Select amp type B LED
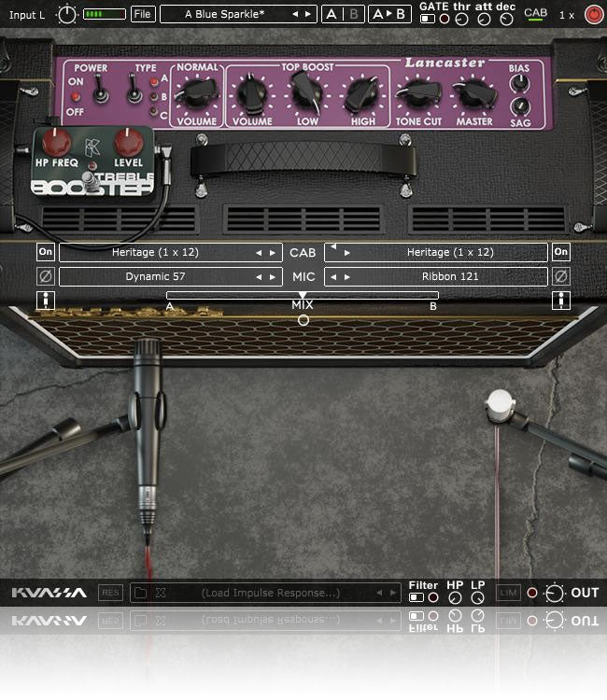607x700 pixels. (x=154, y=97)
